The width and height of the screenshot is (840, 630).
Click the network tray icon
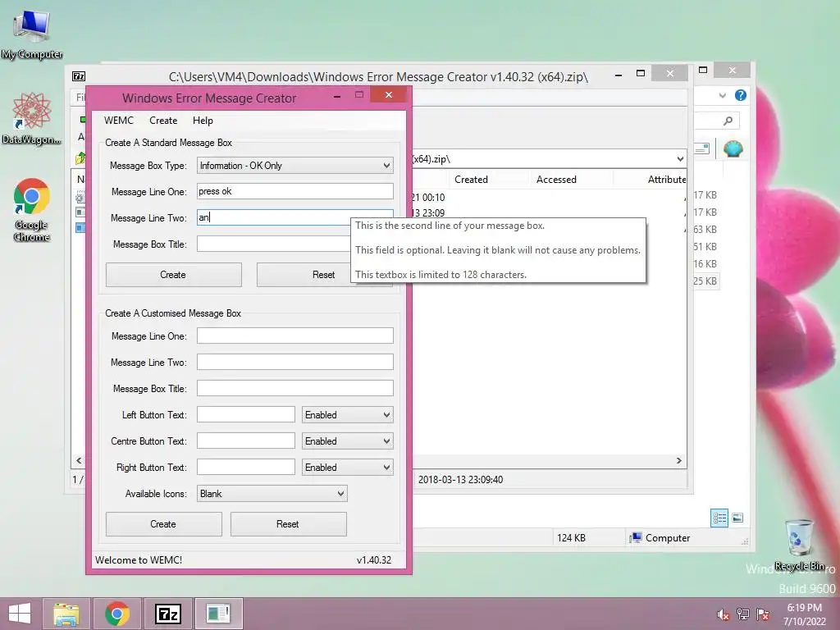click(x=743, y=614)
